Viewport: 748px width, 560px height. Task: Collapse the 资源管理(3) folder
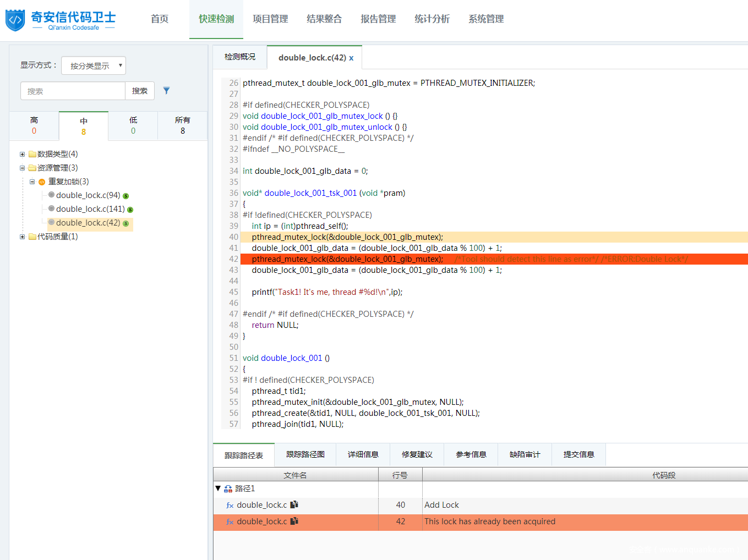(23, 168)
